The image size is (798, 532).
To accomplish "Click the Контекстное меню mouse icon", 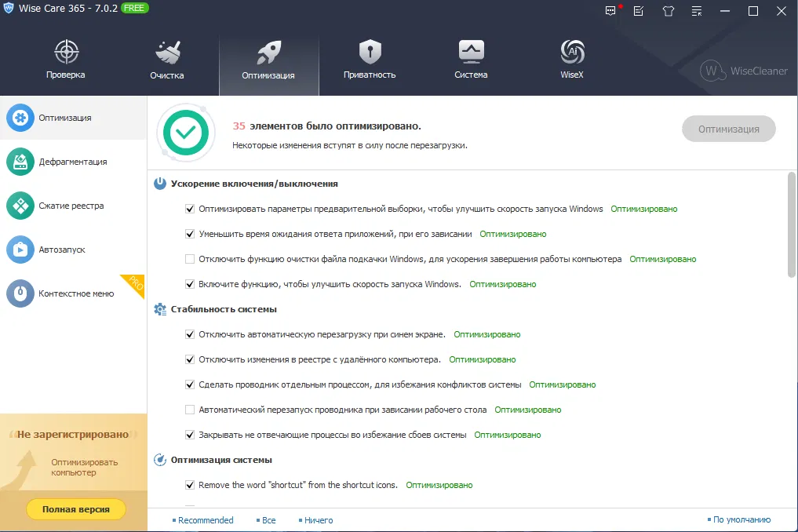I will tap(20, 293).
